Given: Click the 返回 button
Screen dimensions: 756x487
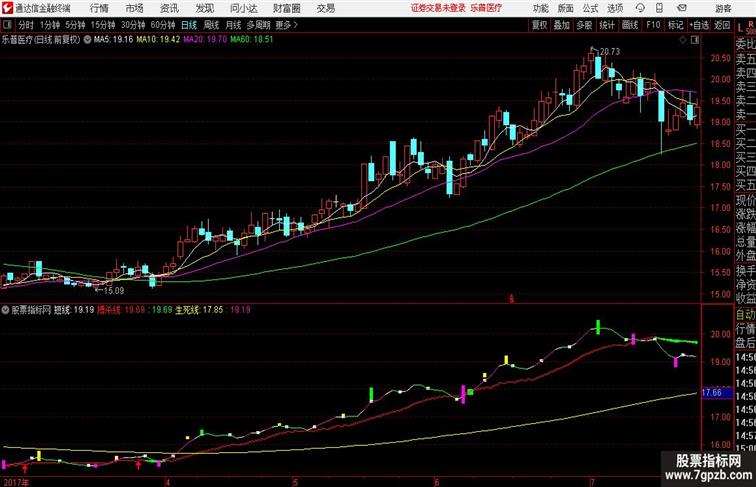Looking at the screenshot, I should 722,25.
